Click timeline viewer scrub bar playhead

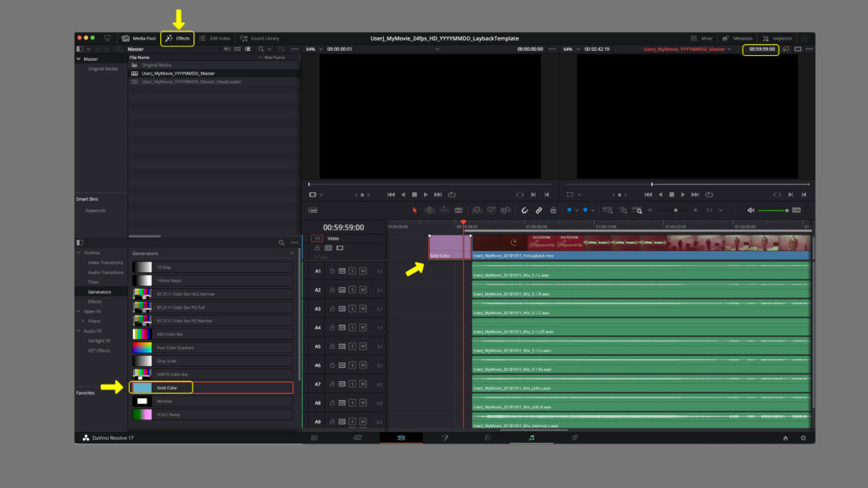pyautogui.click(x=652, y=184)
